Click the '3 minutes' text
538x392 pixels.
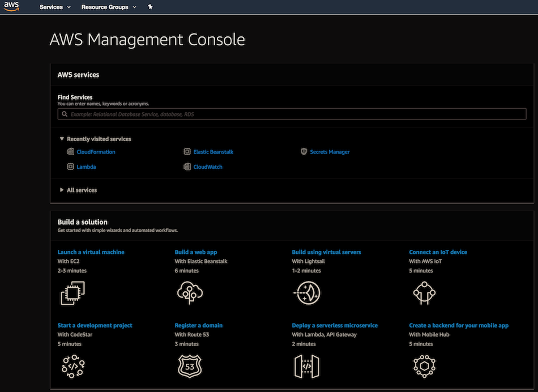tap(186, 344)
